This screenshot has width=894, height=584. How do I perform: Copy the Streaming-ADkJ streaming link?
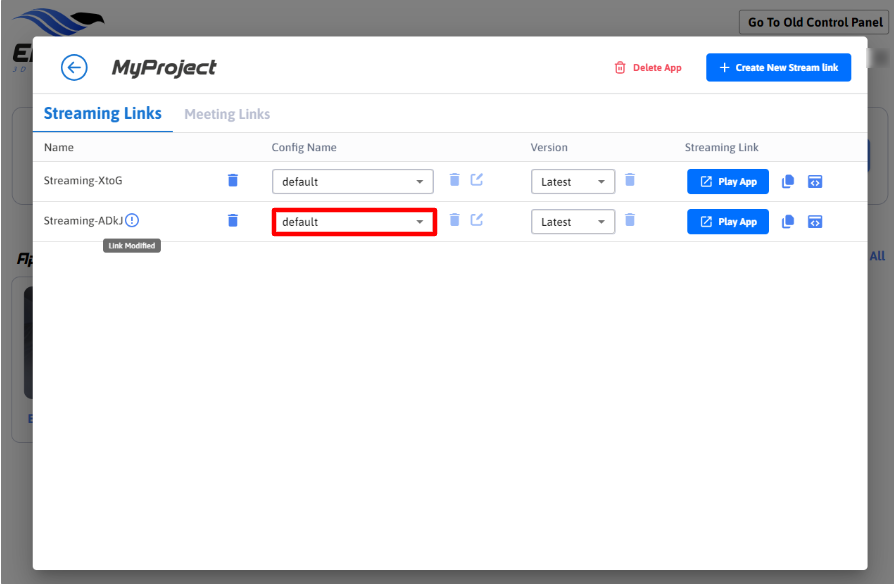[x=788, y=221]
